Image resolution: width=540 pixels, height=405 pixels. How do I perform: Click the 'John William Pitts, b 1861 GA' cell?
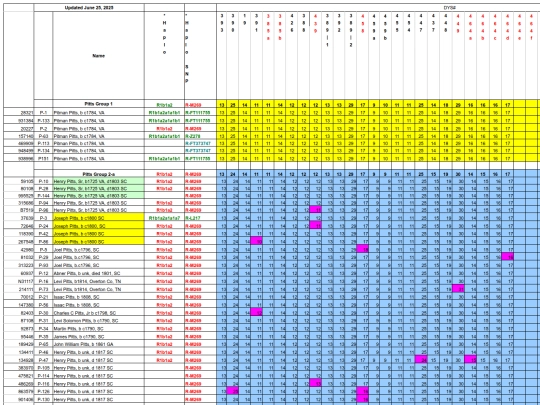coord(98,344)
